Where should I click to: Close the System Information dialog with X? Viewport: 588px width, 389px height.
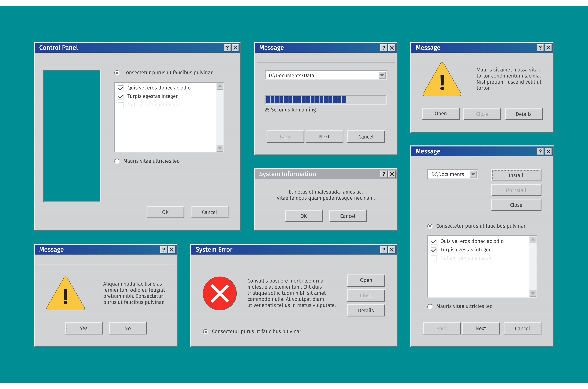point(392,174)
